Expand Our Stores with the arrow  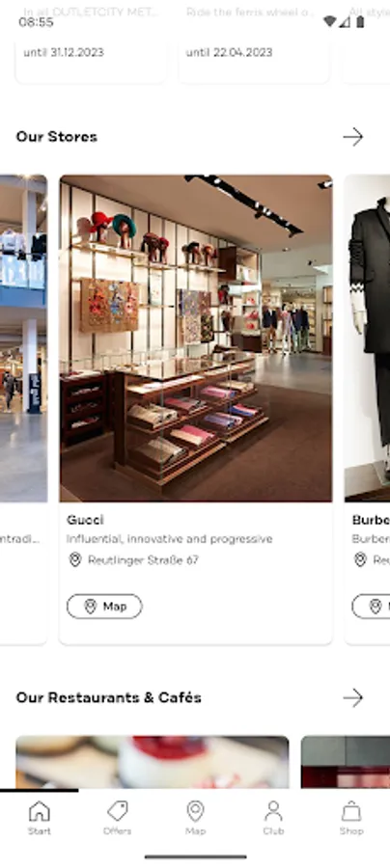353,137
